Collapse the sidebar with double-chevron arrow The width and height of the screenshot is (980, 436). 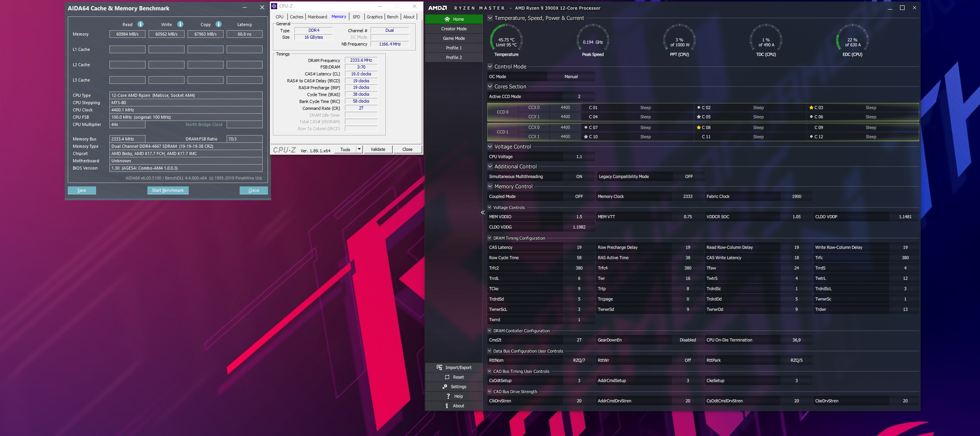click(482, 212)
